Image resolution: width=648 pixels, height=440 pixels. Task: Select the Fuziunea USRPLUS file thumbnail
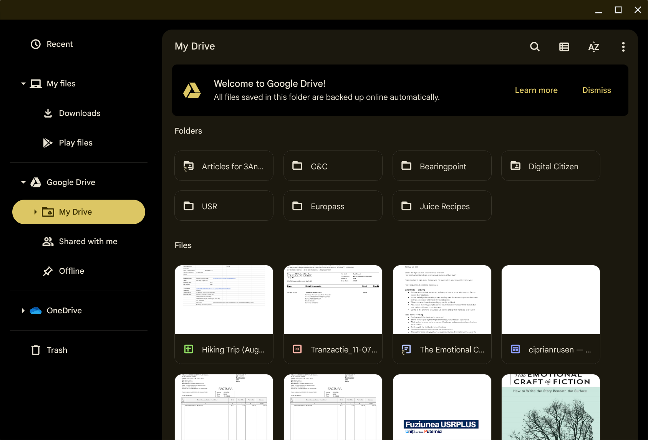[x=442, y=407]
